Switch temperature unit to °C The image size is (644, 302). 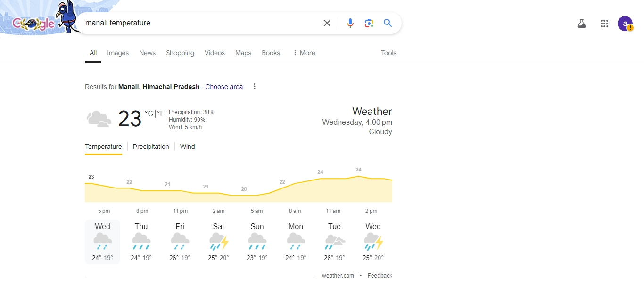coord(149,114)
